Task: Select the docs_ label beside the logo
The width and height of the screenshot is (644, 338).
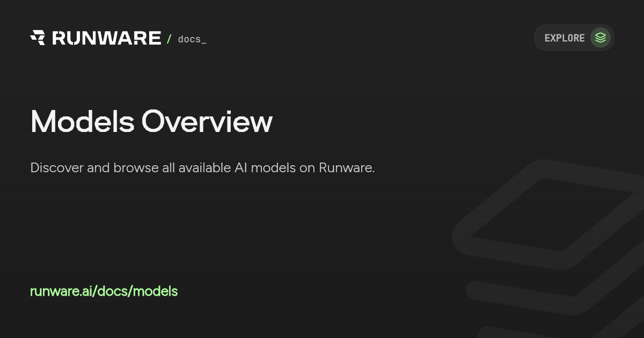Action: tap(192, 39)
